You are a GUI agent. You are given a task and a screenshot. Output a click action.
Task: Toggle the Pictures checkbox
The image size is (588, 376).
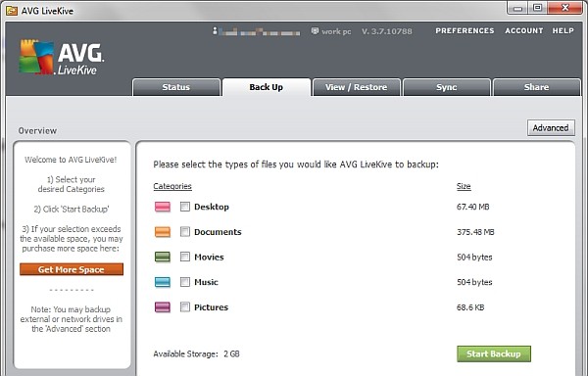coord(185,307)
